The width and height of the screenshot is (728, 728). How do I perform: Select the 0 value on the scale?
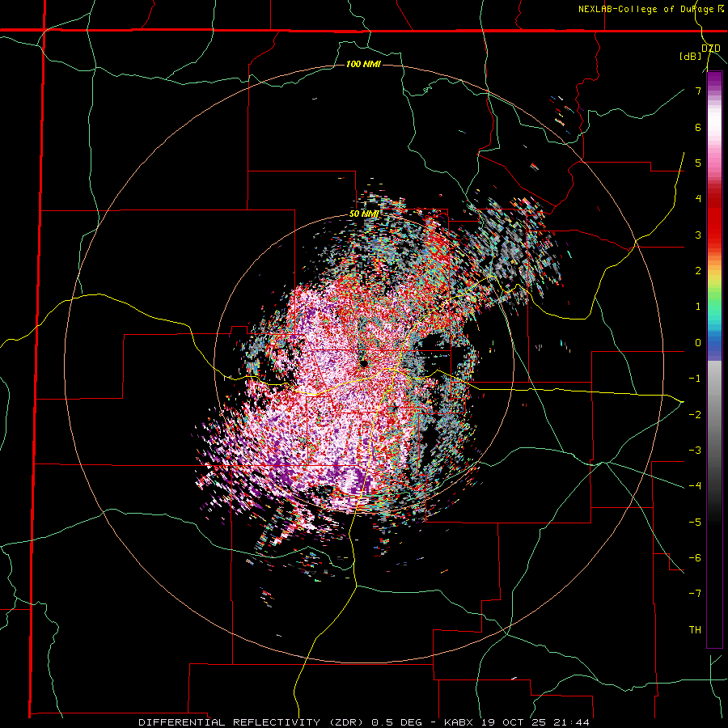698,343
